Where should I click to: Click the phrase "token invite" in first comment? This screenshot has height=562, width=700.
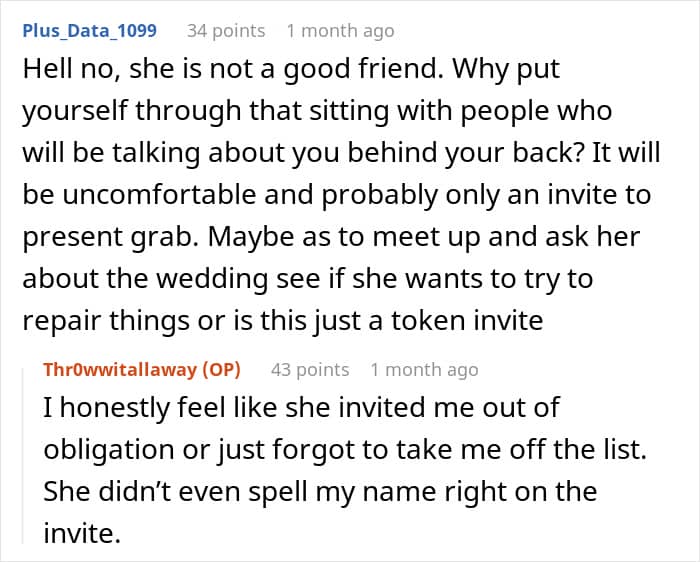(x=467, y=321)
